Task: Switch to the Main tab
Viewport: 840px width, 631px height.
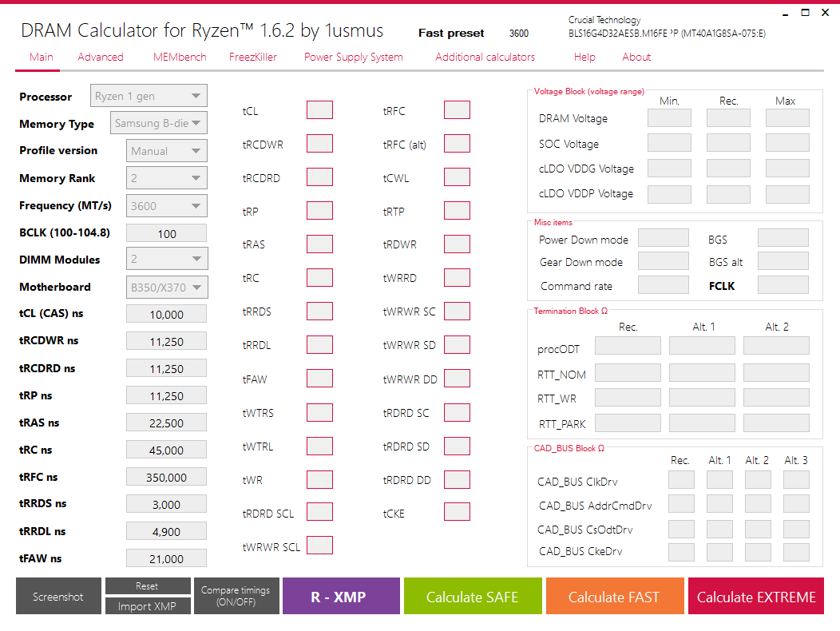Action: click(x=42, y=57)
